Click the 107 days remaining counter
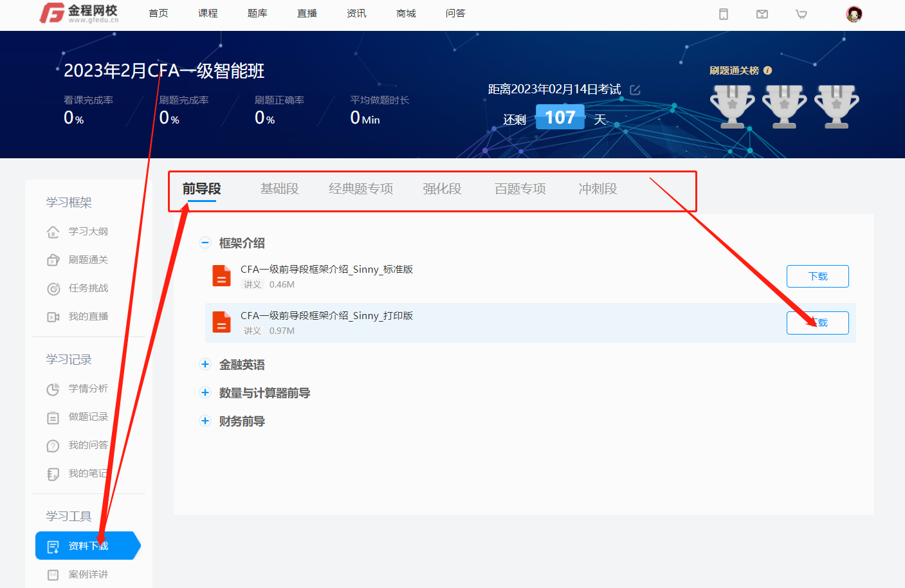905x588 pixels. [560, 117]
